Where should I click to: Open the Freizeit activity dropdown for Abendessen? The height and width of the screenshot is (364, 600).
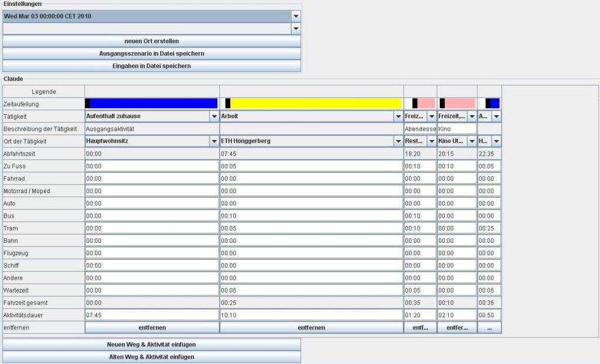(x=431, y=116)
